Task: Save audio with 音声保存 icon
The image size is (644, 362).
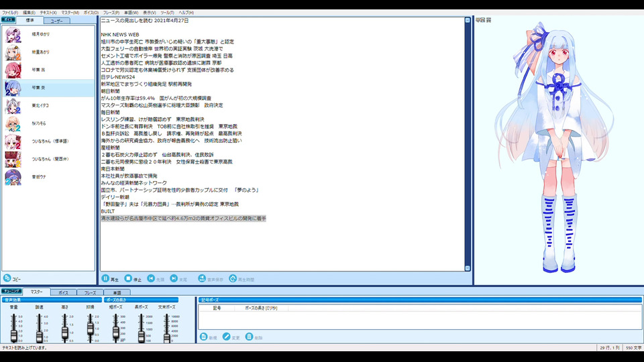Action: pos(202,278)
